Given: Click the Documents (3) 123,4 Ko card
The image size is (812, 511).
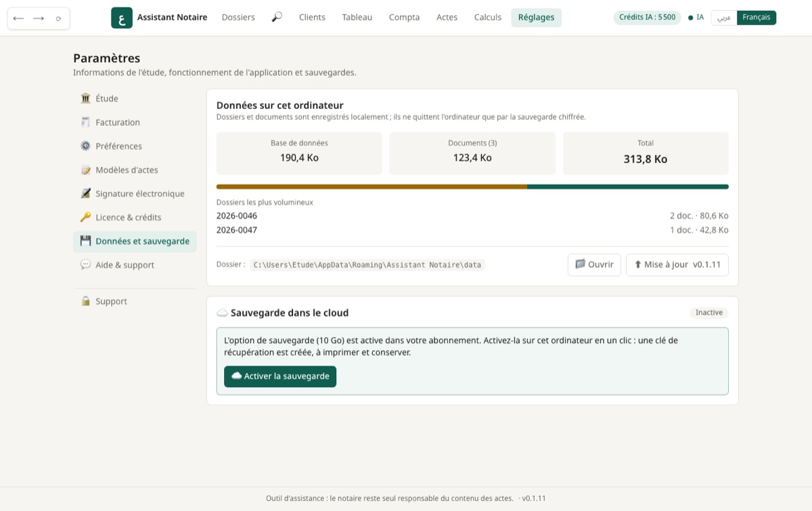Looking at the screenshot, I should tap(472, 153).
